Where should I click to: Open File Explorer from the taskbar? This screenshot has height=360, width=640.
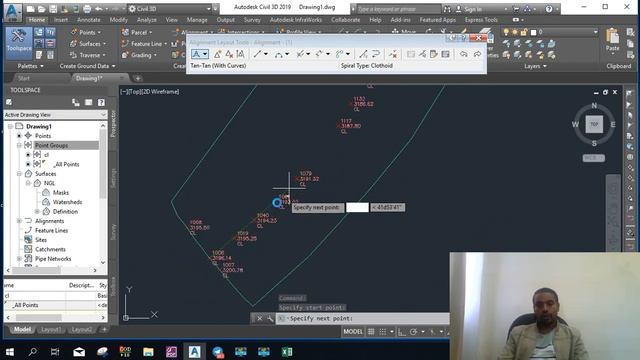[148, 351]
